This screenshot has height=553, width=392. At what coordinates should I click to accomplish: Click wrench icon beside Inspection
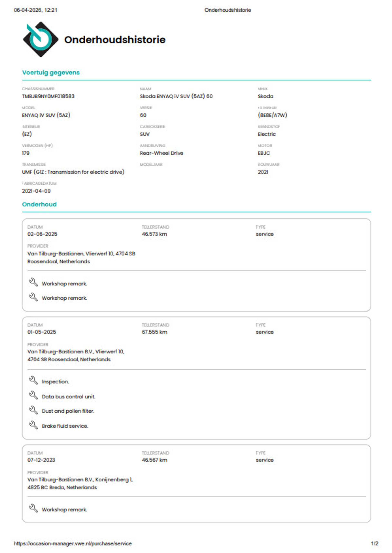[33, 381]
